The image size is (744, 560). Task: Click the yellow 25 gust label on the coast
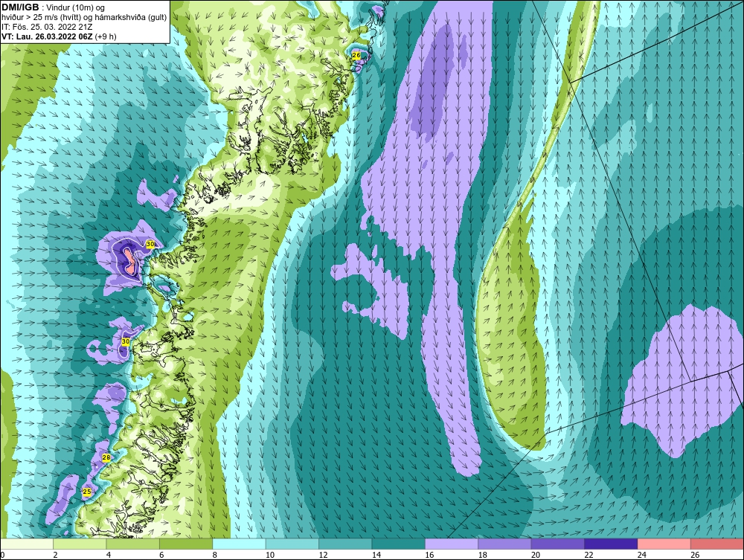tap(87, 492)
